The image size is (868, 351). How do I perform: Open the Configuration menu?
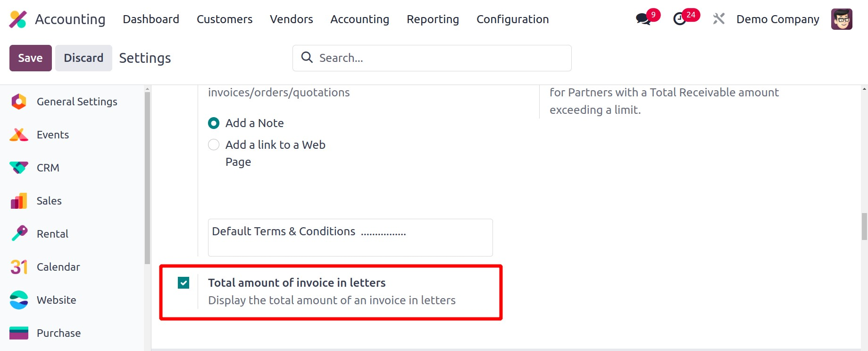pos(512,19)
